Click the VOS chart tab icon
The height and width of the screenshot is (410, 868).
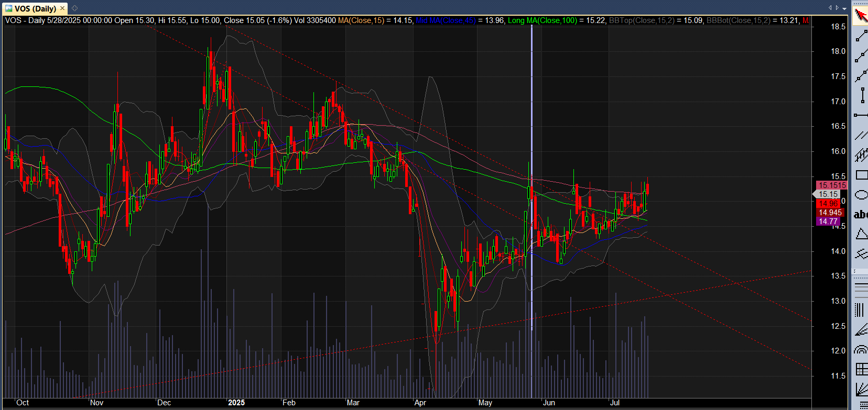[x=8, y=8]
